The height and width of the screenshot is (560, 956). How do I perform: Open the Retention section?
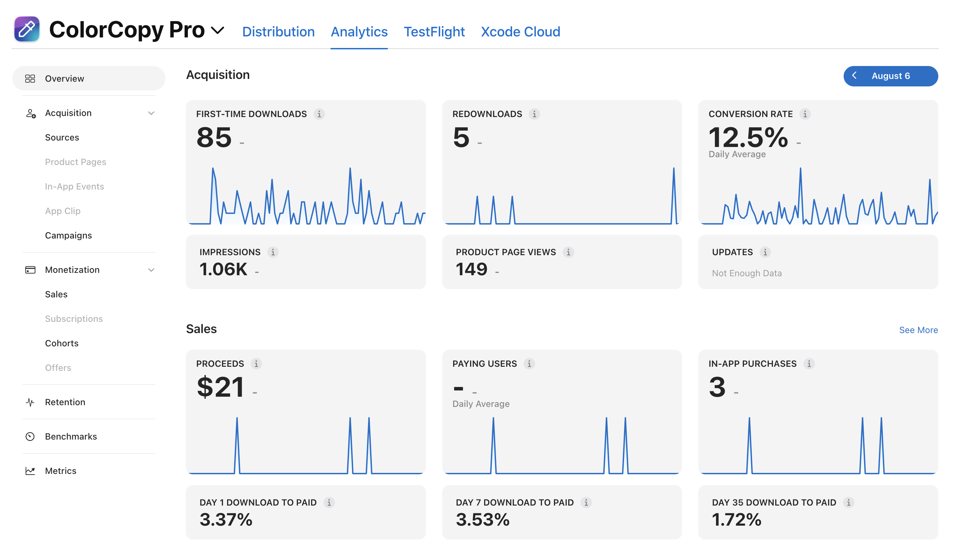(65, 402)
